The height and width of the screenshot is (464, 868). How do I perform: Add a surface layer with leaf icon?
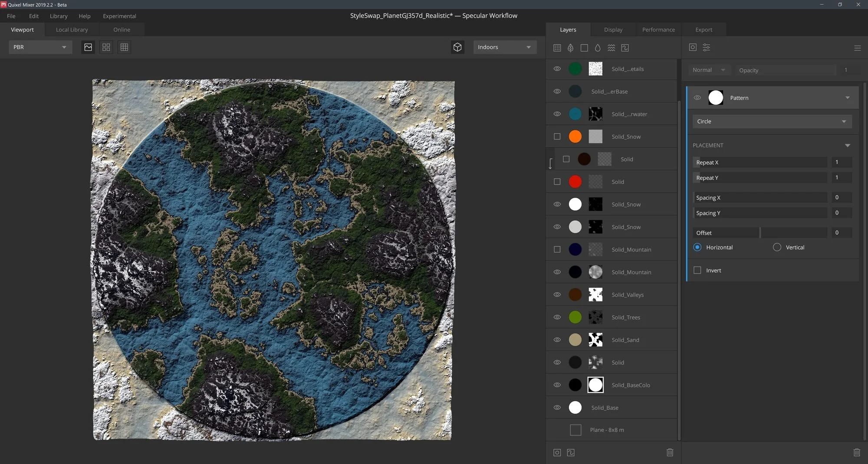[571, 48]
